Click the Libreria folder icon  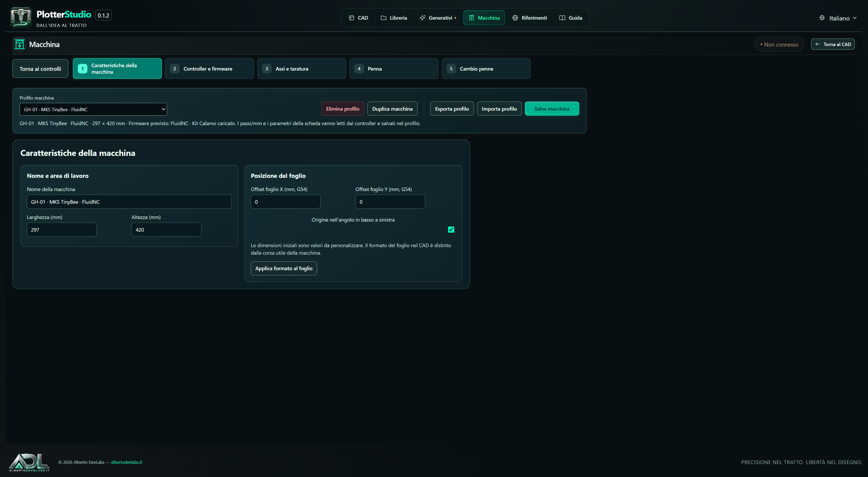click(383, 18)
